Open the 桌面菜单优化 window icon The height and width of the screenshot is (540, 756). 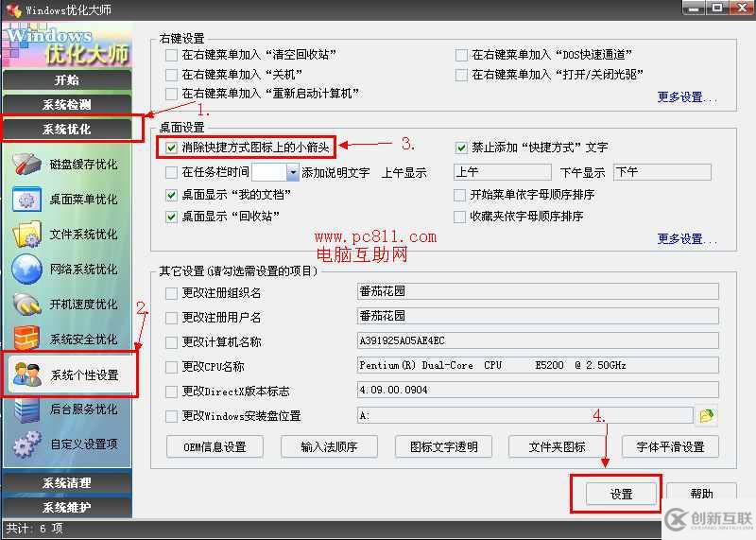pyautogui.click(x=27, y=200)
